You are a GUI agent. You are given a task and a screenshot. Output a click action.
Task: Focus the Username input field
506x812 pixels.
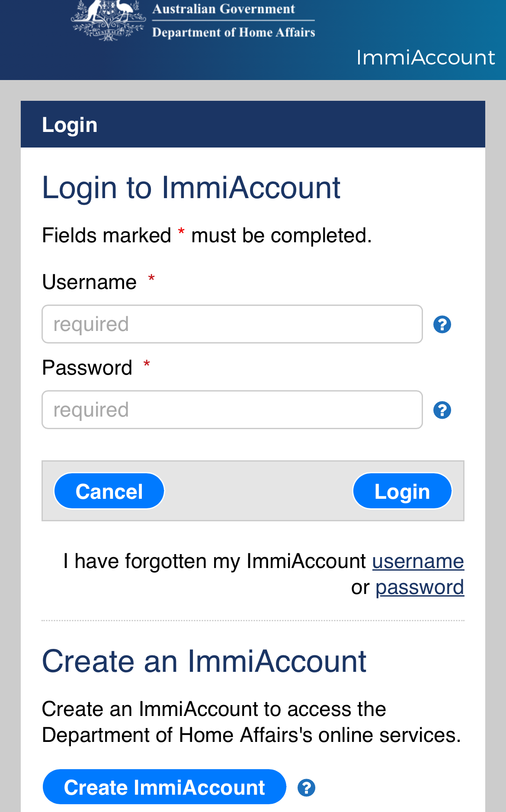pos(232,324)
